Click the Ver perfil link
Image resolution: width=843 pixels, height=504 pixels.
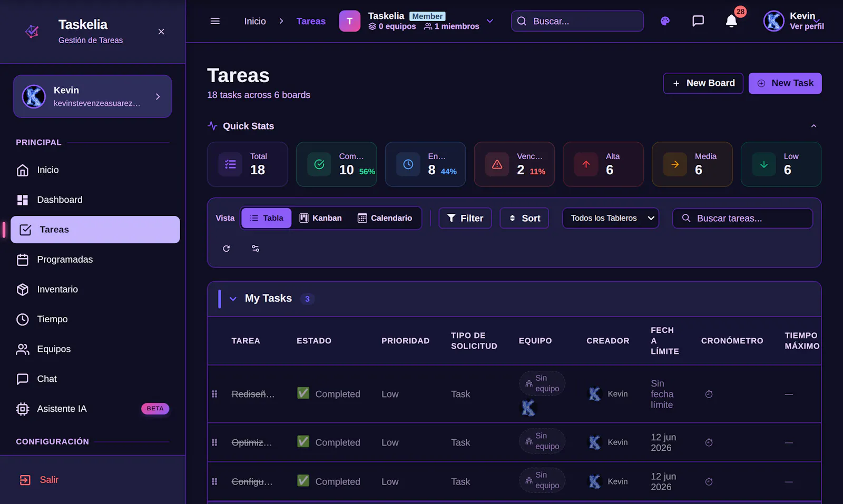coord(807,26)
